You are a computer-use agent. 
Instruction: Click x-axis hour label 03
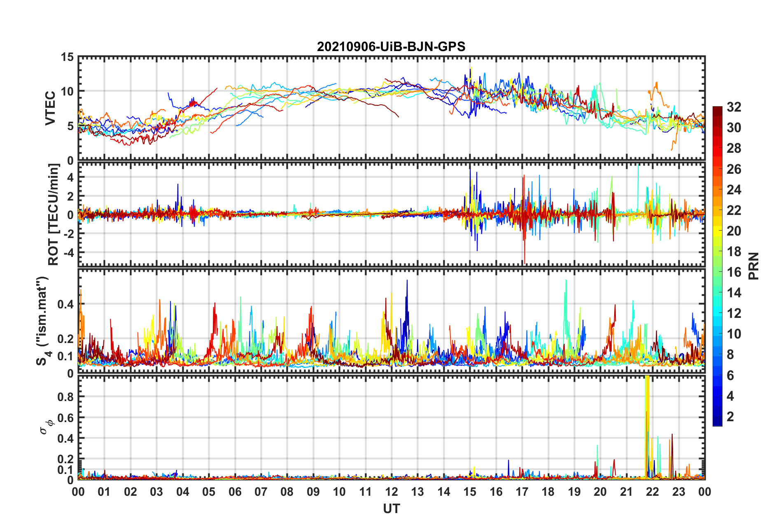(156, 492)
